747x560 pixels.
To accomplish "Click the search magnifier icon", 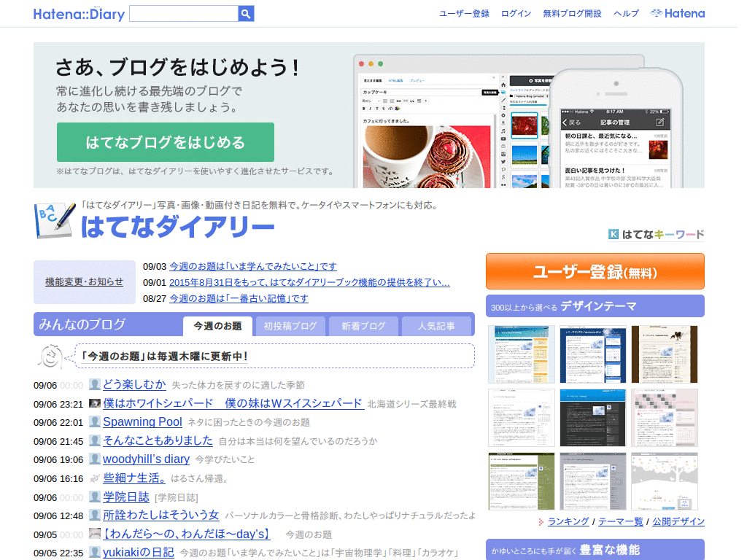I will 246,13.
